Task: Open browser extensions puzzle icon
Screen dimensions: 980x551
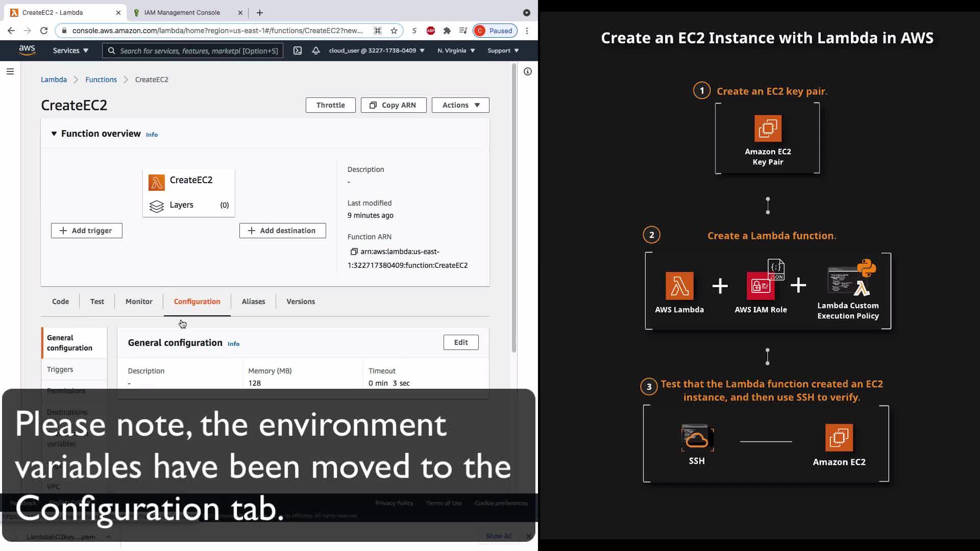Action: [447, 31]
